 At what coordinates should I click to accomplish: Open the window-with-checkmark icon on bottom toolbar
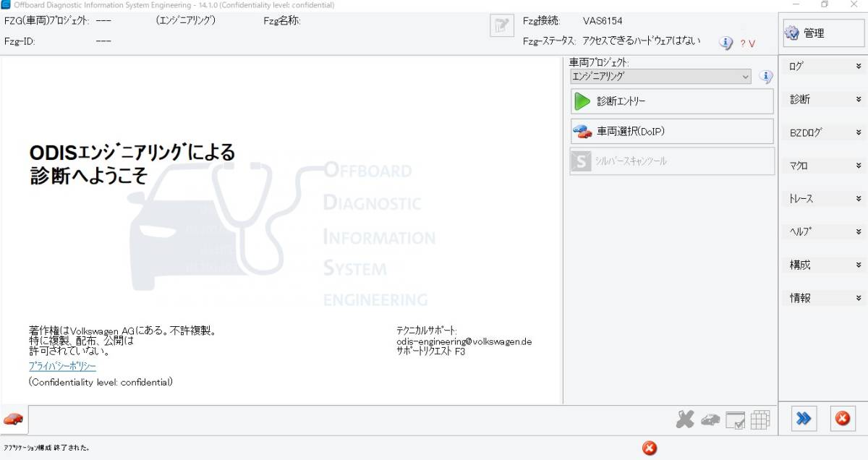pos(736,419)
